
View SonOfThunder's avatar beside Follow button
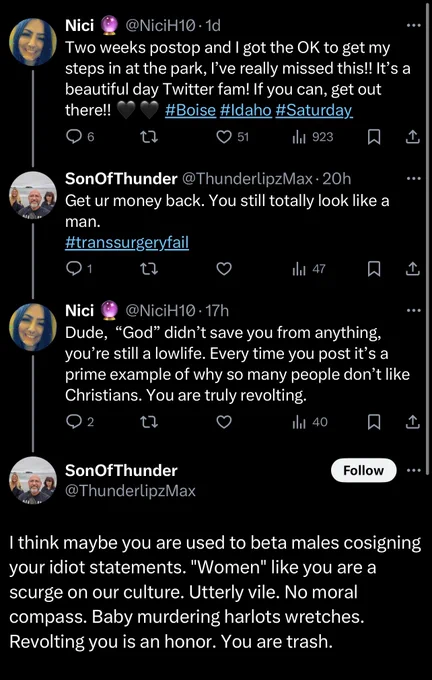pos(33,480)
